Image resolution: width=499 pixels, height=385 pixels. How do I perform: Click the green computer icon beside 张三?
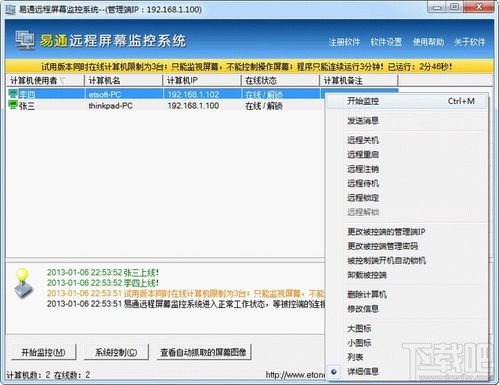(13, 105)
